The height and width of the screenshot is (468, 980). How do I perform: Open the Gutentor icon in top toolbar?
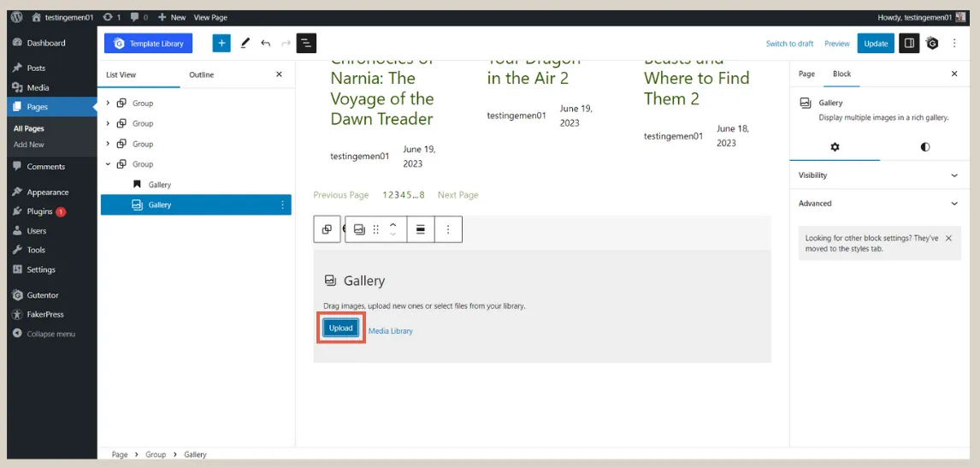932,43
